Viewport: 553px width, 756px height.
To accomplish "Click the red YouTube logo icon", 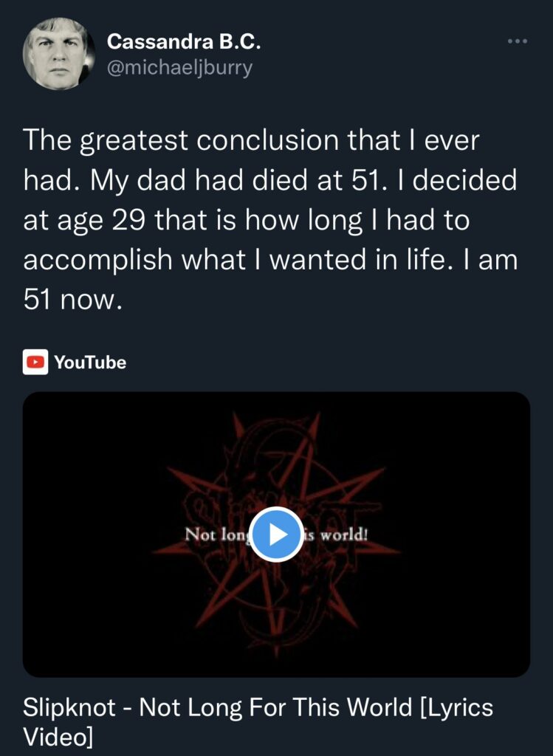I will [35, 362].
